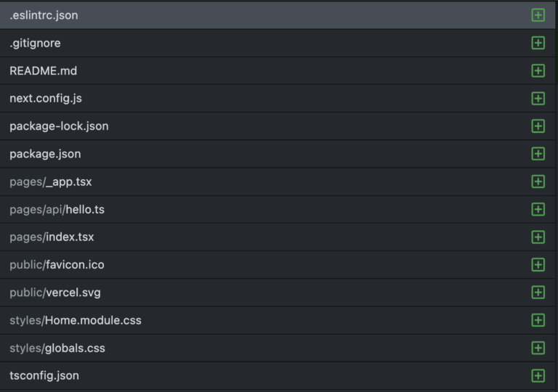Open the pages/index.tsx file
Screen dimensions: 558x392
(x=52, y=237)
